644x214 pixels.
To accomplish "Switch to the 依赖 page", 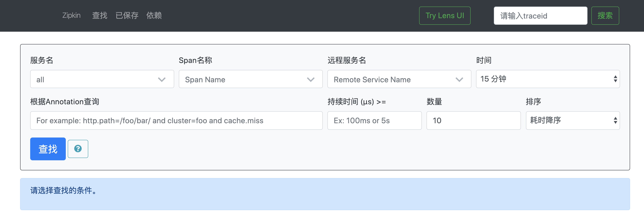I will (x=154, y=15).
